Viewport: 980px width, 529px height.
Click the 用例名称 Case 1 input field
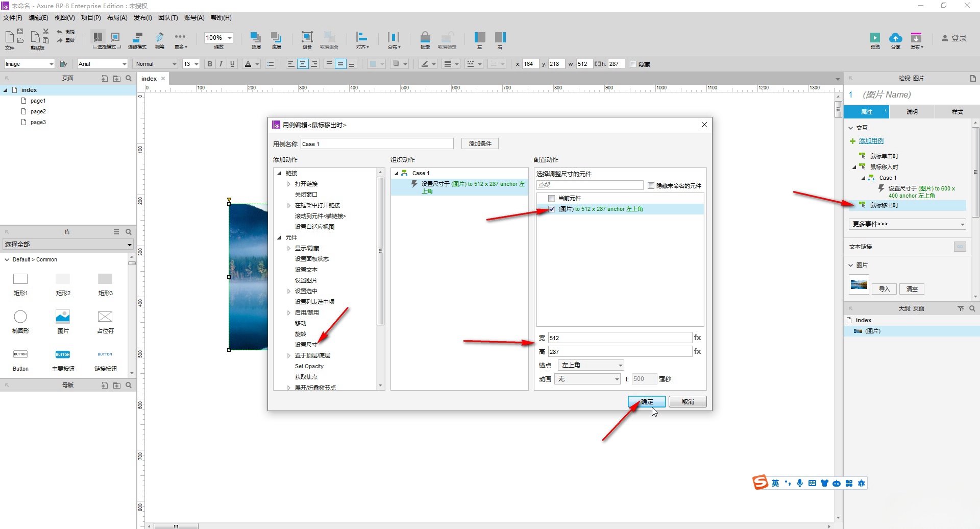click(377, 144)
